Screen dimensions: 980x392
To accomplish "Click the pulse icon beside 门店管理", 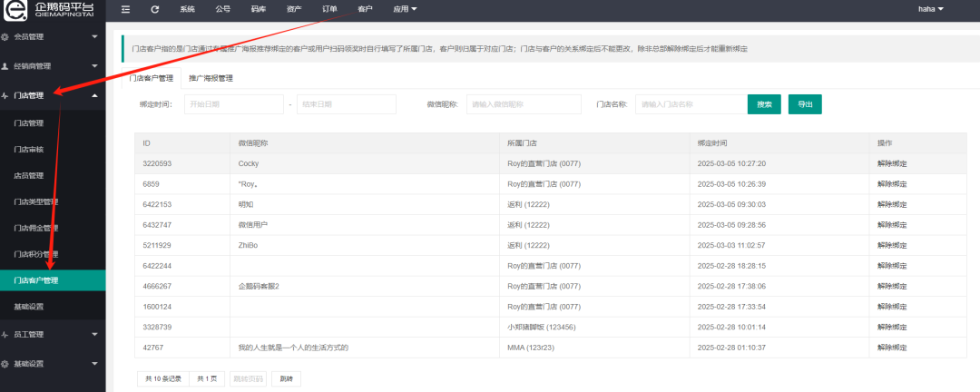I will pos(5,95).
